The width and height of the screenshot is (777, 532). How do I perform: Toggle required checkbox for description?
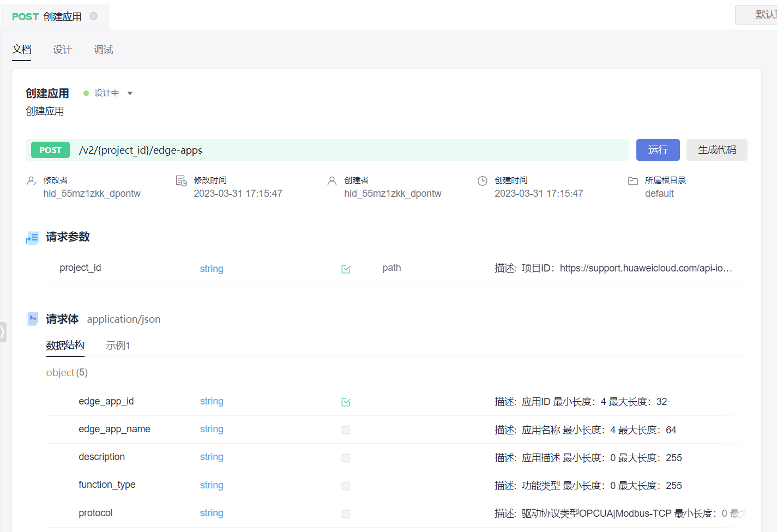[346, 458]
